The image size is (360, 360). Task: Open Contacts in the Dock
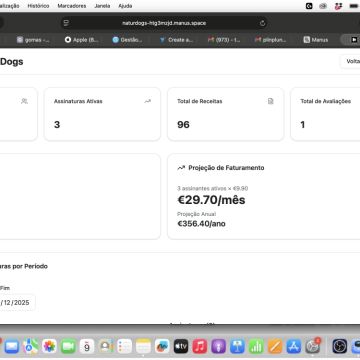click(106, 346)
